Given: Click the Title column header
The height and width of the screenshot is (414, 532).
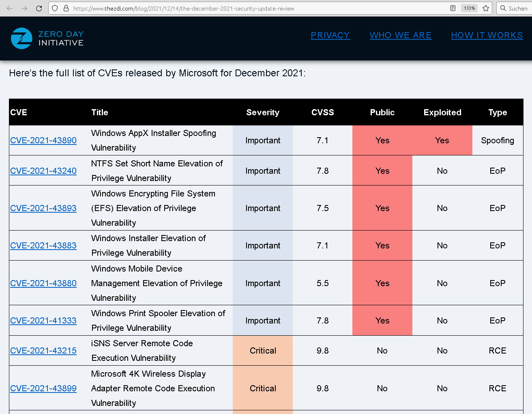Looking at the screenshot, I should click(100, 112).
